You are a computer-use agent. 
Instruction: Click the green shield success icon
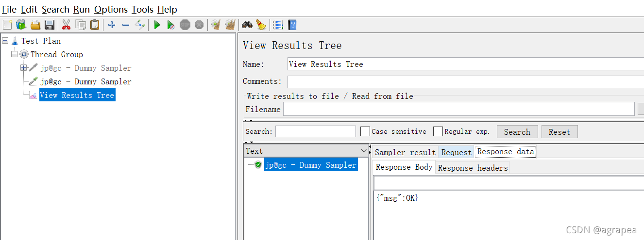[258, 165]
